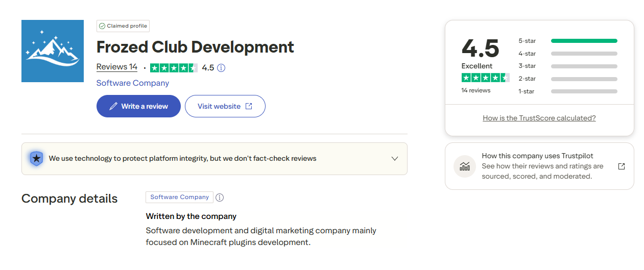This screenshot has height=270, width=644.
Task: Click the chart icon in Trustpilot usage card
Action: pyautogui.click(x=465, y=166)
